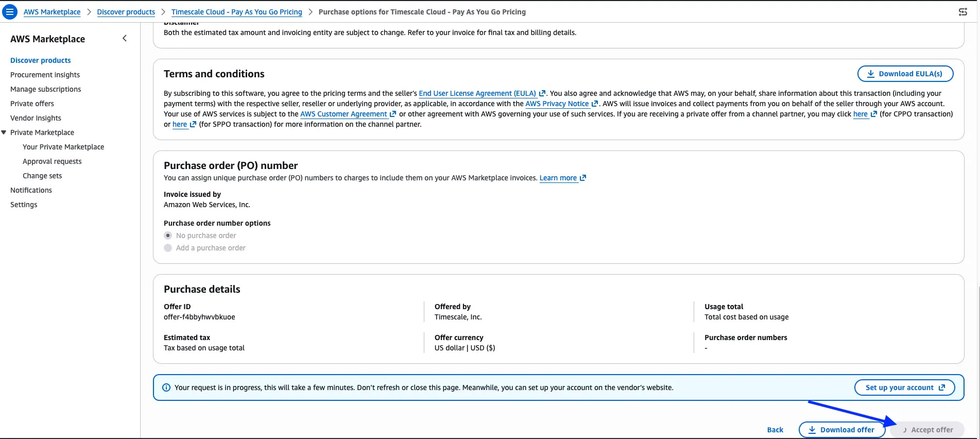Open the hamburger navigation menu icon
Screen dimensions: 980x439
coord(10,12)
